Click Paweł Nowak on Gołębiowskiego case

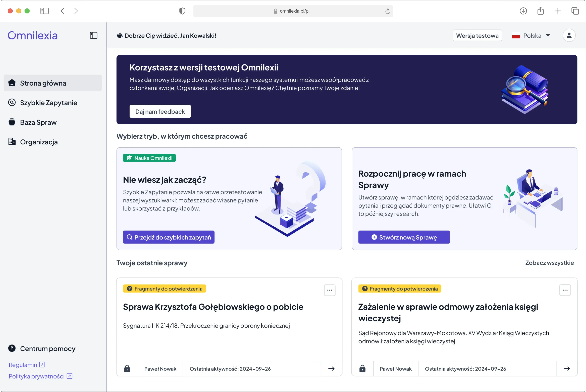(160, 369)
